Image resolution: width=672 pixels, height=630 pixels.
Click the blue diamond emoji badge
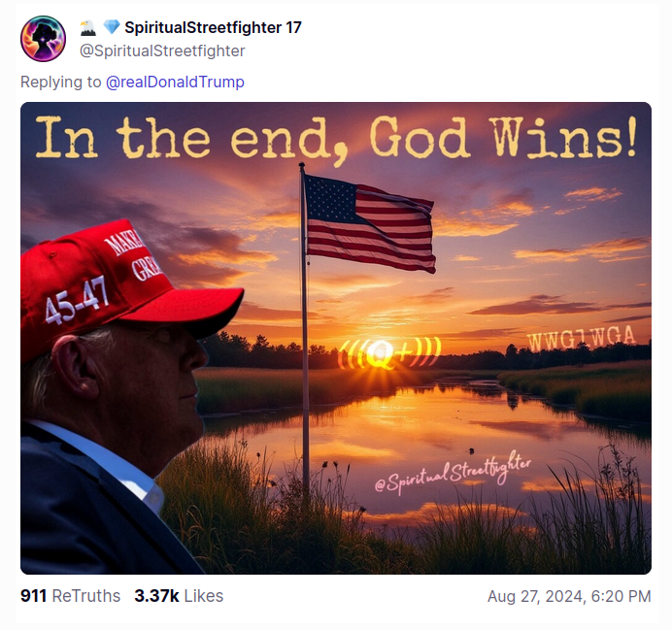(112, 27)
